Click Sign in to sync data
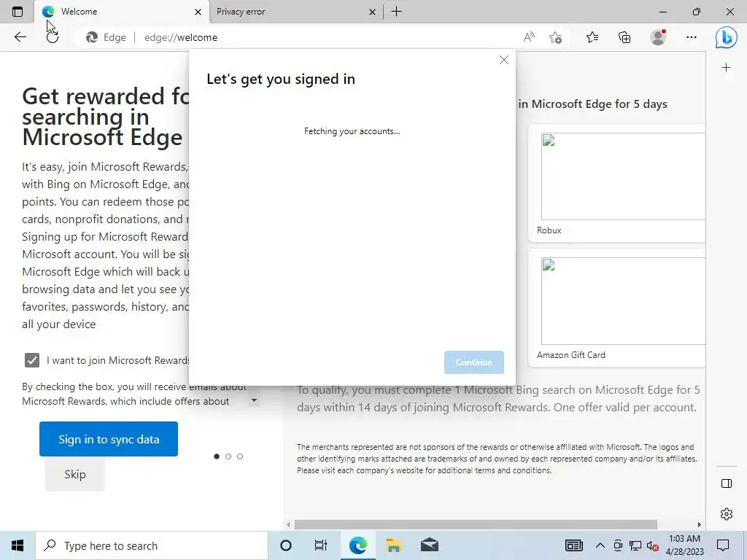The height and width of the screenshot is (560, 747). point(109,439)
